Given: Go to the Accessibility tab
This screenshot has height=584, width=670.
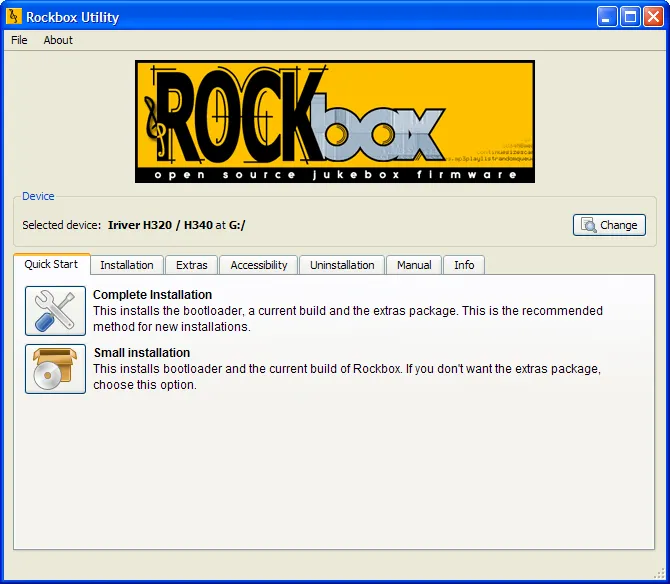Looking at the screenshot, I should [259, 265].
